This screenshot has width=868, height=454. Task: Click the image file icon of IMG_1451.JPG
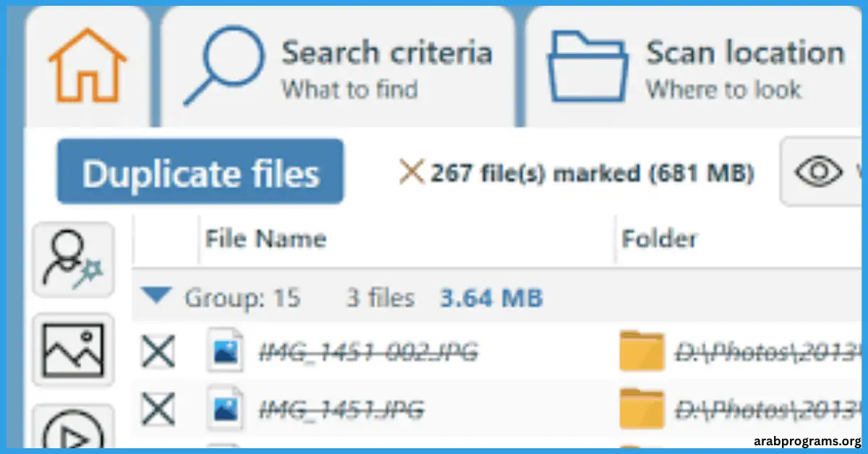click(224, 408)
